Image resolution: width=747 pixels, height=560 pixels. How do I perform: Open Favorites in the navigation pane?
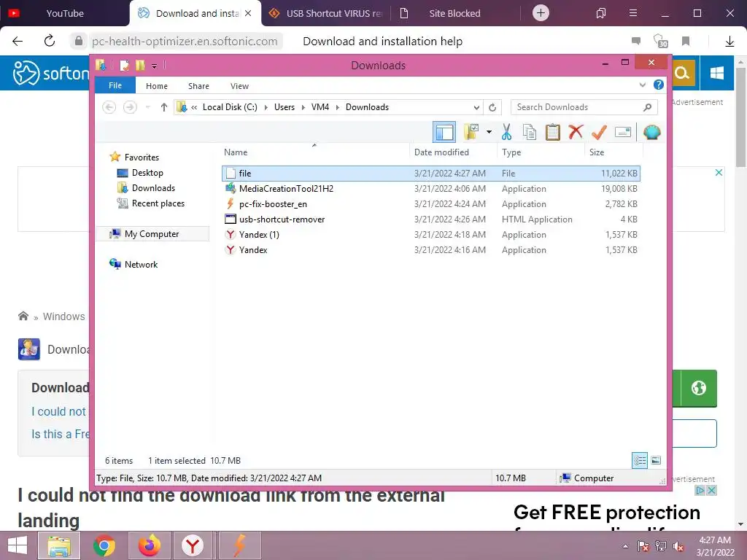pyautogui.click(x=142, y=157)
